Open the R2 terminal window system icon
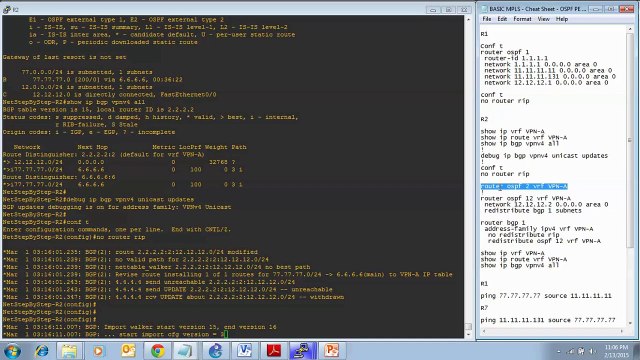The width and height of the screenshot is (640, 360). [6, 9]
